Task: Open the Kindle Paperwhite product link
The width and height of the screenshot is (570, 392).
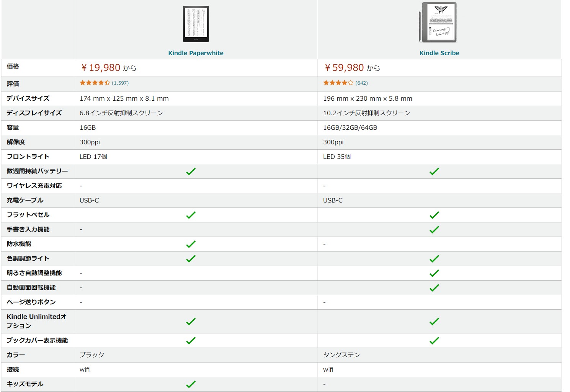Action: [x=196, y=53]
